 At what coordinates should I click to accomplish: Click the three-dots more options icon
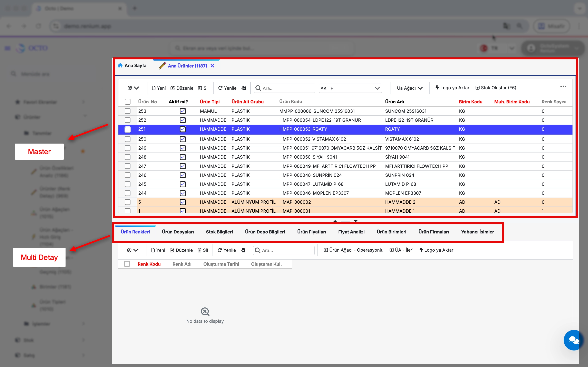click(x=563, y=86)
